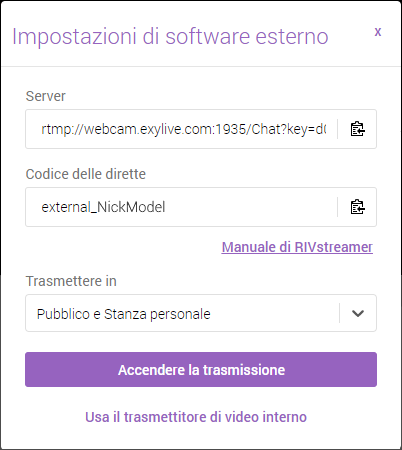402x450 pixels.
Task: Click the Codice delle dirette label
Action: pyautogui.click(x=86, y=174)
